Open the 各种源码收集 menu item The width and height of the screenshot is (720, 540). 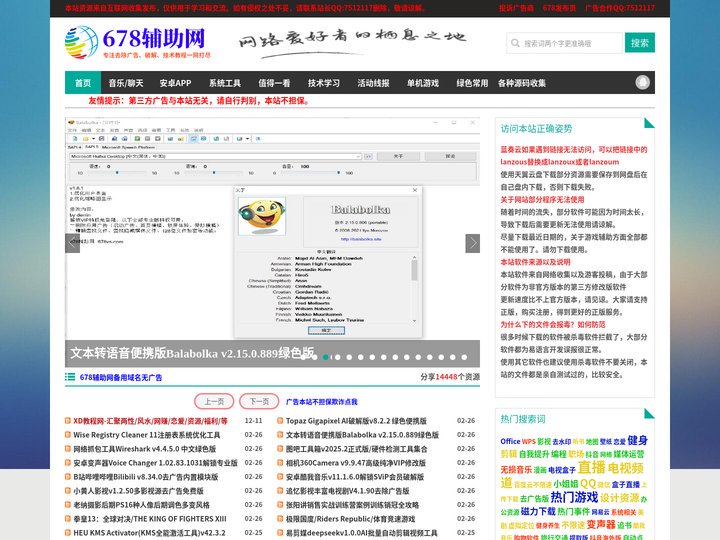[x=522, y=83]
